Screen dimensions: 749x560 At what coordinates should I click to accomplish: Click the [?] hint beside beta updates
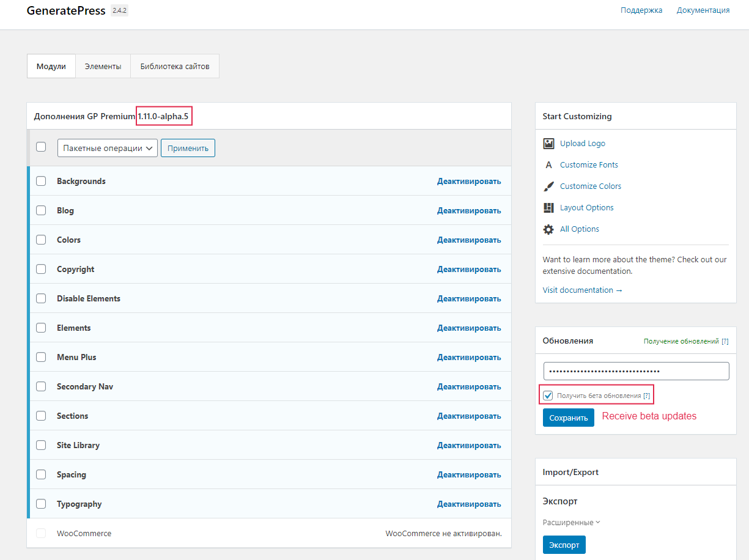646,396
